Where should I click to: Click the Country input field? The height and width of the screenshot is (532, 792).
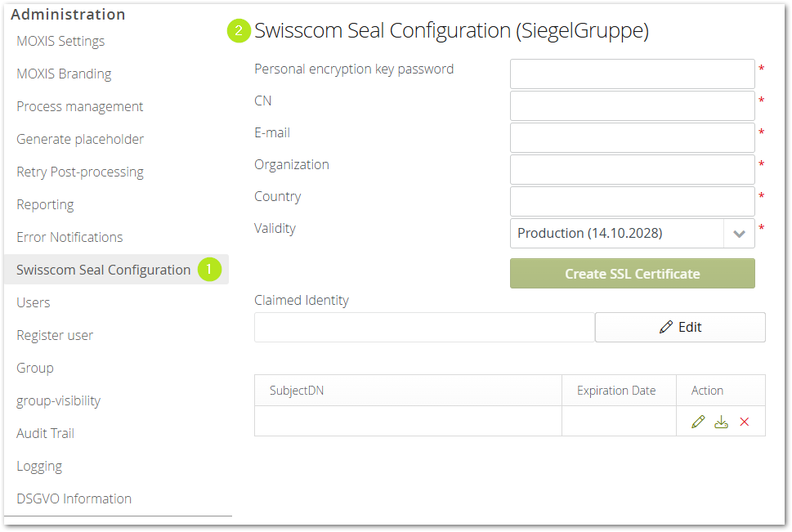click(632, 201)
